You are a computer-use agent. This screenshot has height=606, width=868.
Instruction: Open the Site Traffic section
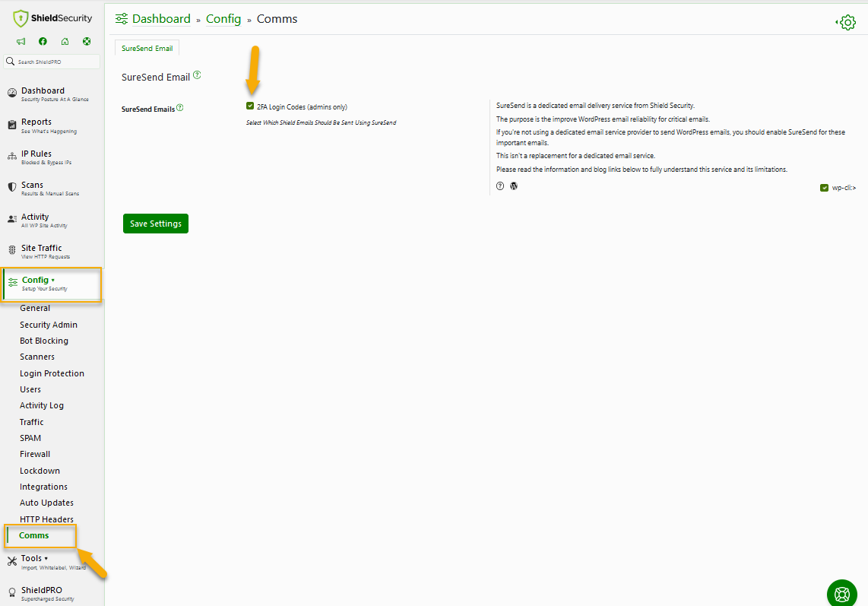click(52, 252)
